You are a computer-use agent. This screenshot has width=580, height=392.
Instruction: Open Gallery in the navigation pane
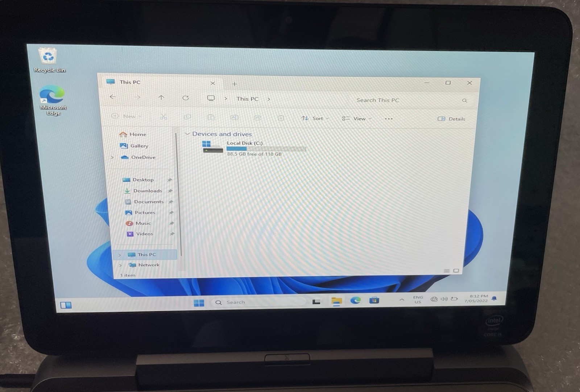click(134, 146)
